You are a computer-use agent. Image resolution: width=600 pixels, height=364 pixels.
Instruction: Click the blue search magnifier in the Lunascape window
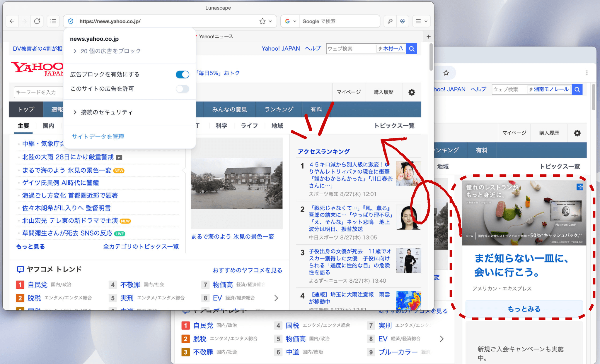412,49
